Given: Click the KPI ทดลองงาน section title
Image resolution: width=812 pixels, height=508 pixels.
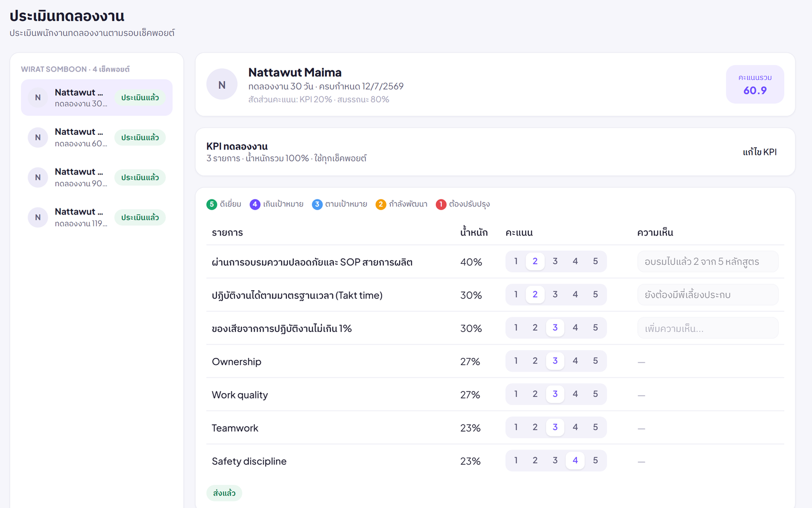Looking at the screenshot, I should [x=237, y=146].
